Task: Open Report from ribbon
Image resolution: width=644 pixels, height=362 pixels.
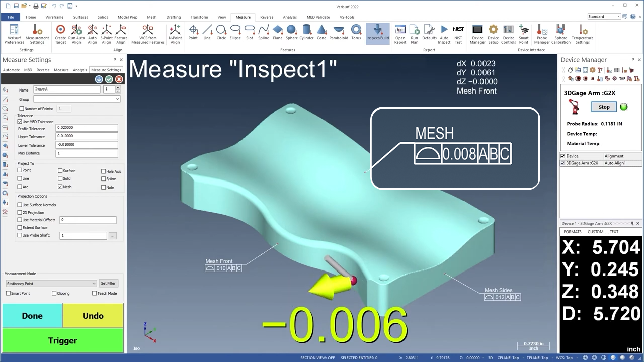Action: point(400,34)
